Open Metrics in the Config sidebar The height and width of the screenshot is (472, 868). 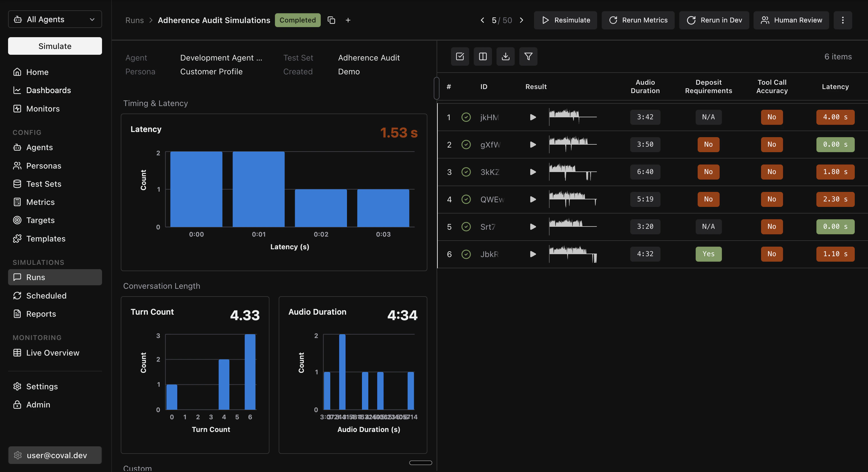40,202
